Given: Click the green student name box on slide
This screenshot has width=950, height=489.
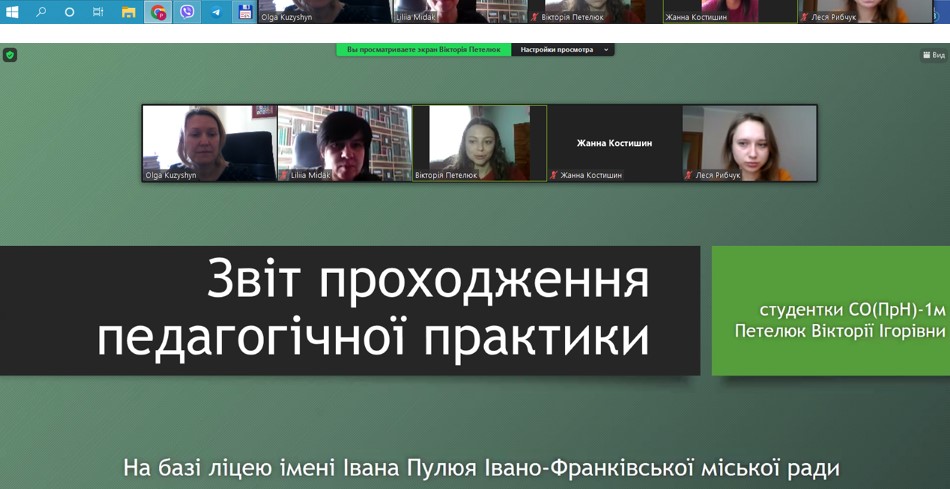Looking at the screenshot, I should click(x=830, y=311).
